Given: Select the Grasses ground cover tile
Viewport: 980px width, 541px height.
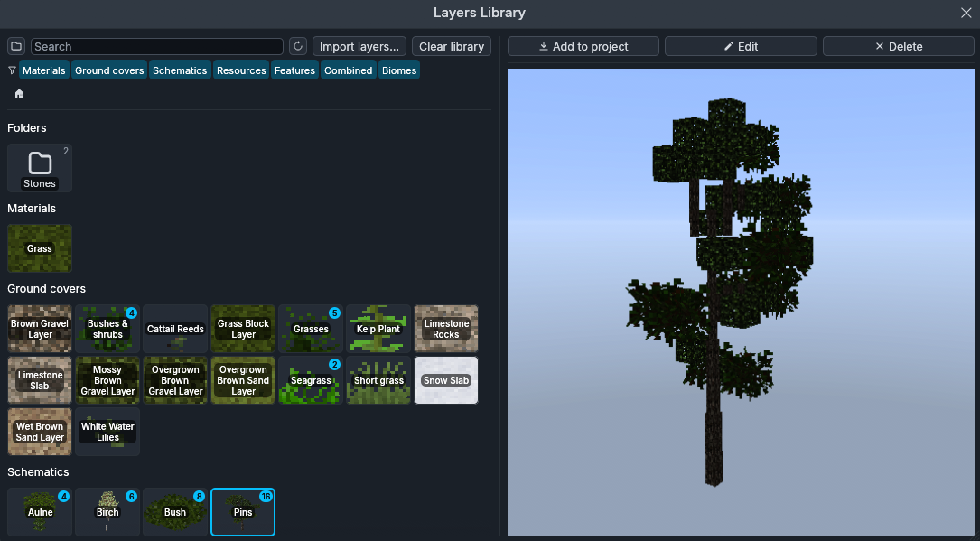Looking at the screenshot, I should (x=311, y=329).
